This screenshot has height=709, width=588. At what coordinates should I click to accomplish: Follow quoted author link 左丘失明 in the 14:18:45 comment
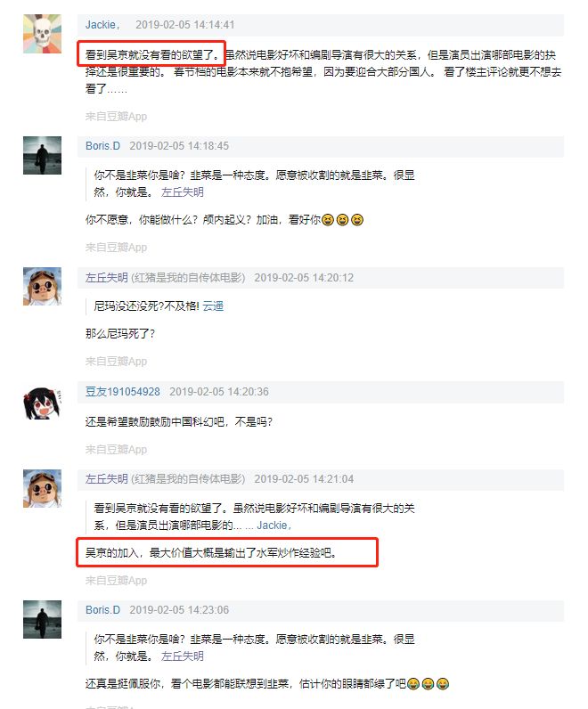[x=183, y=192]
